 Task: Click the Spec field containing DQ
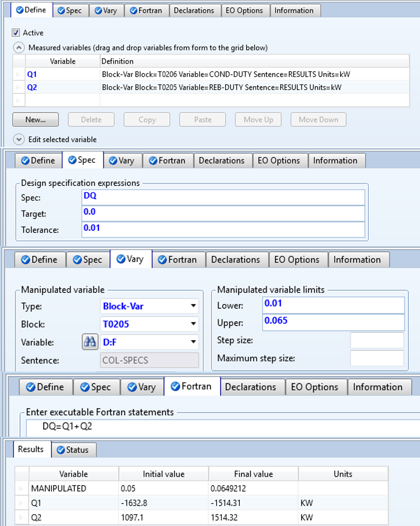click(x=223, y=197)
